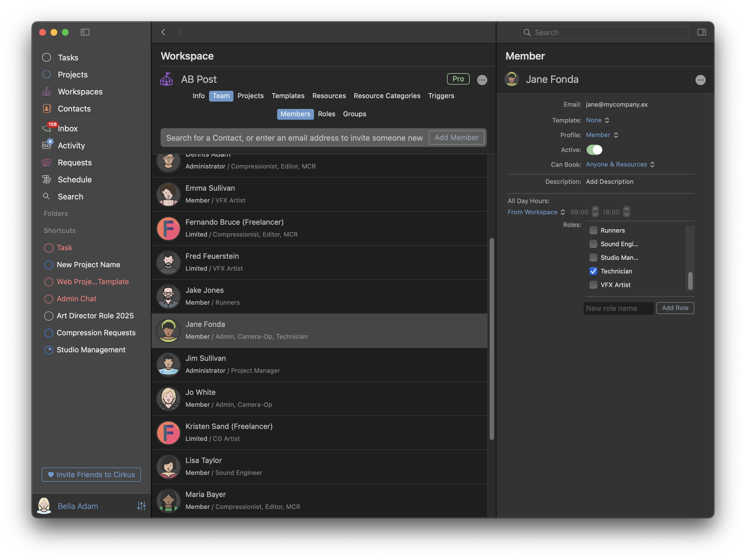
Task: Uncheck the Technician role checkbox
Action: (x=593, y=271)
